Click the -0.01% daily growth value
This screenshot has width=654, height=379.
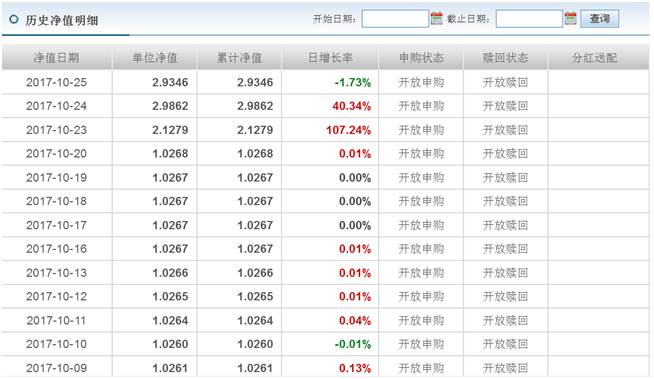point(353,344)
